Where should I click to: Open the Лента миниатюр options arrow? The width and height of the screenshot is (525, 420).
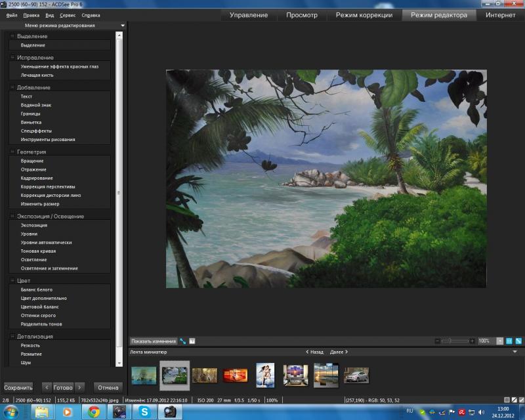click(x=515, y=352)
